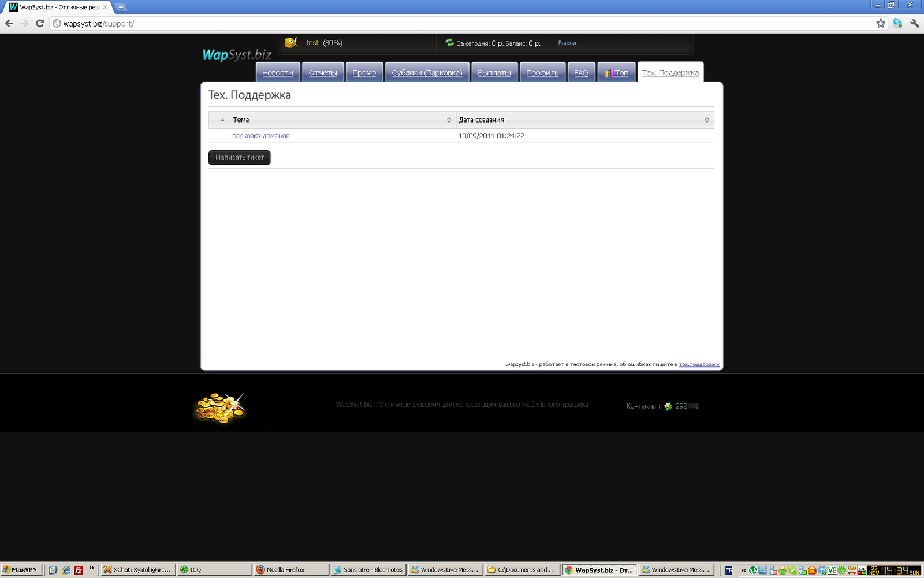Open the Промо tab
Viewport: 924px width, 578px height.
coord(364,72)
